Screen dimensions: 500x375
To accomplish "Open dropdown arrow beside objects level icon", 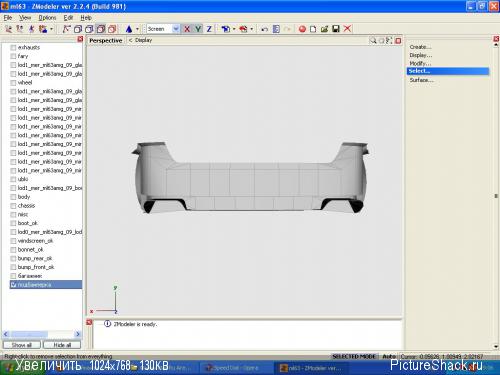I will [51, 29].
